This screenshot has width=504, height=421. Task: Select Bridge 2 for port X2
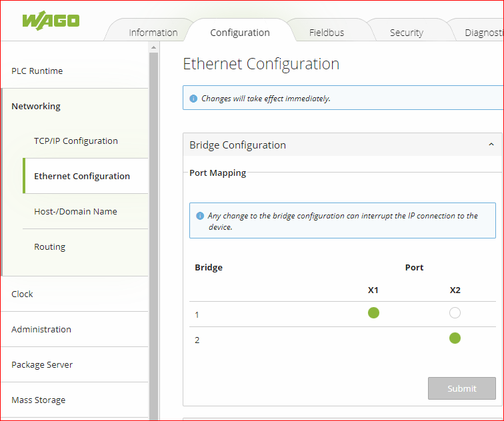point(455,338)
